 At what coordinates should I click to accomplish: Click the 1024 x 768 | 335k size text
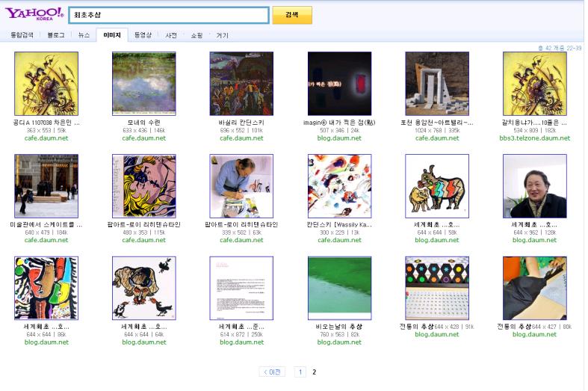[437, 130]
